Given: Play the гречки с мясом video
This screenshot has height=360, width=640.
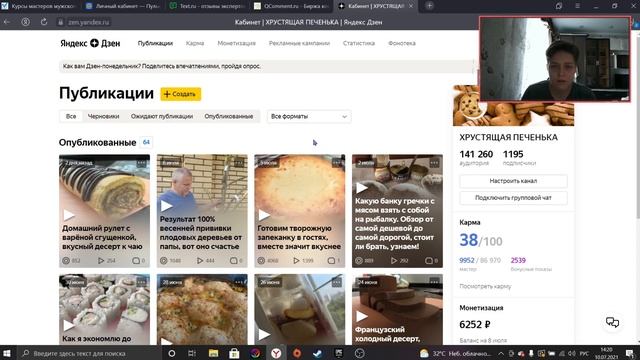Looking at the screenshot, I should point(362,188).
